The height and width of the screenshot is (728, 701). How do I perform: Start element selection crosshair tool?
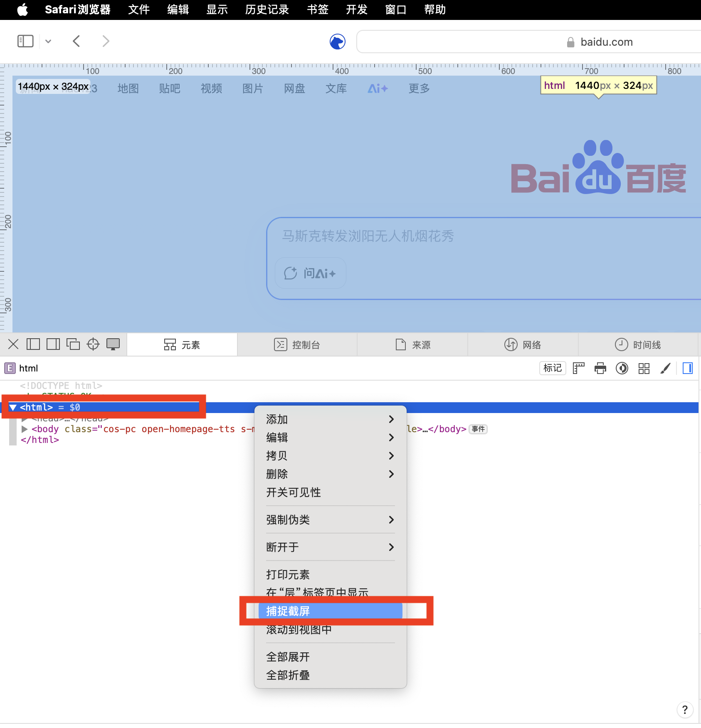pos(93,344)
